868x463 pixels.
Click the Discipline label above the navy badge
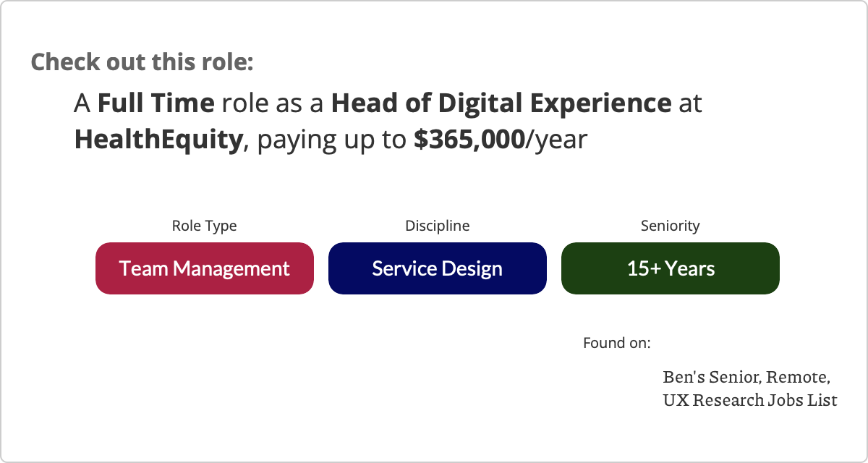pos(438,226)
